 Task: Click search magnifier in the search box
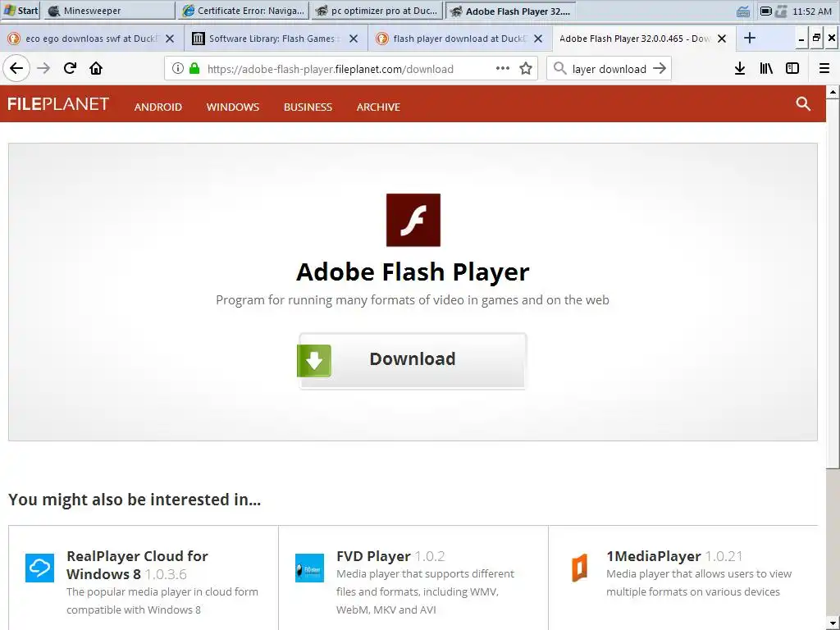pos(559,69)
